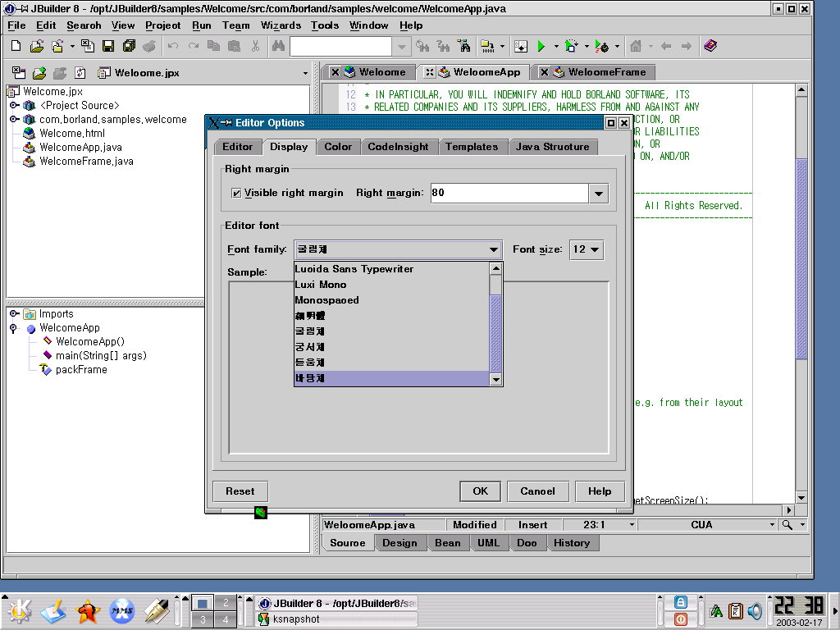The height and width of the screenshot is (630, 840).
Task: Click the New file toolbar icon
Action: pyautogui.click(x=16, y=46)
